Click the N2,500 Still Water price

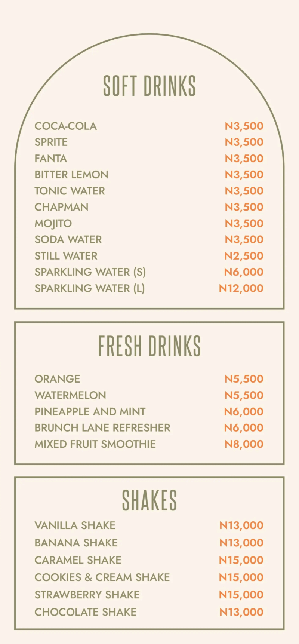pos(244,256)
